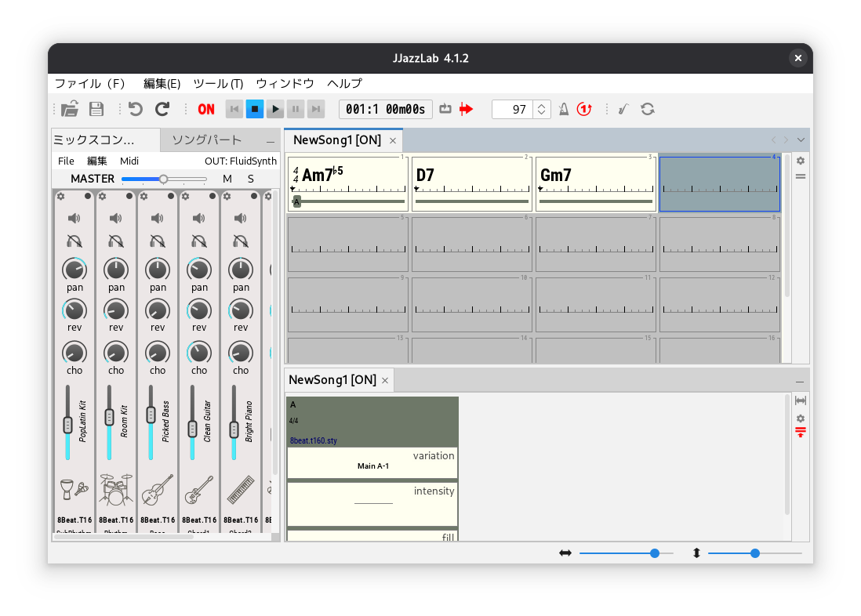The width and height of the screenshot is (861, 616).
Task: Click the percussion instrument icon of PopLatin Kit
Action: click(74, 489)
